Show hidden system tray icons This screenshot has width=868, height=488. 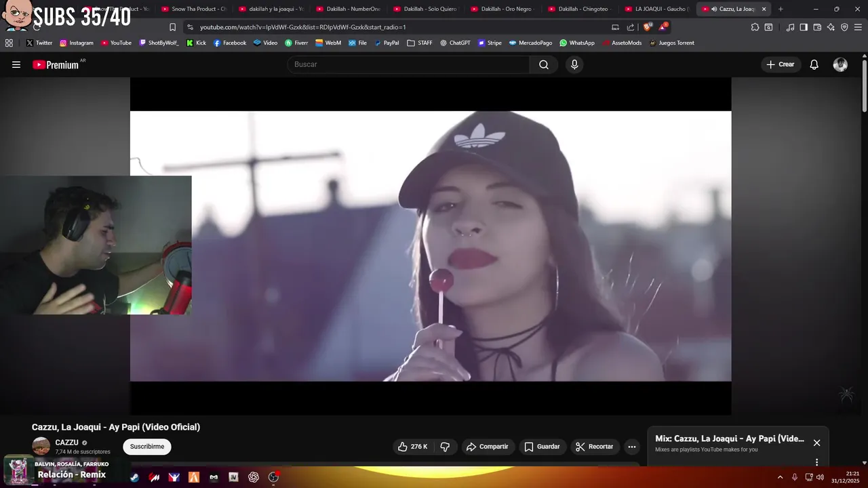[x=780, y=477]
